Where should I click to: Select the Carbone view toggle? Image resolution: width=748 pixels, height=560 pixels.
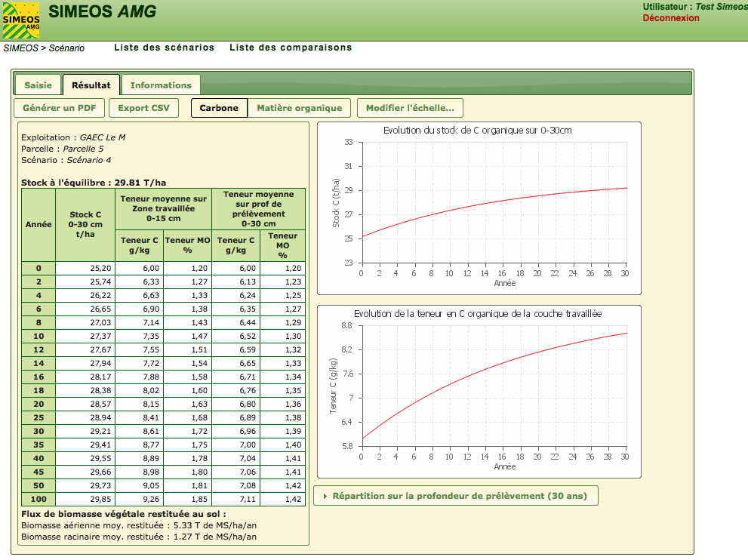219,108
